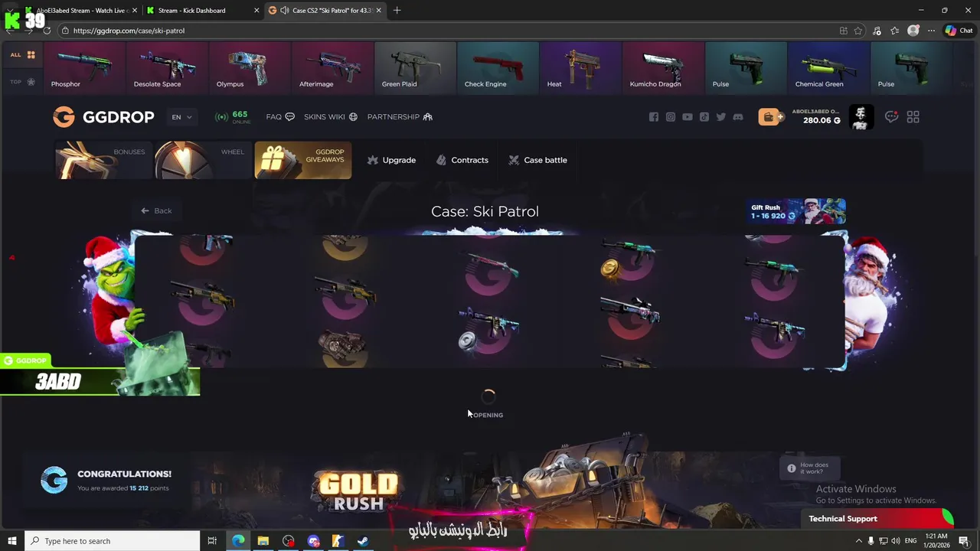Open the Twitter social link icon
The width and height of the screenshot is (980, 551).
coord(721,117)
